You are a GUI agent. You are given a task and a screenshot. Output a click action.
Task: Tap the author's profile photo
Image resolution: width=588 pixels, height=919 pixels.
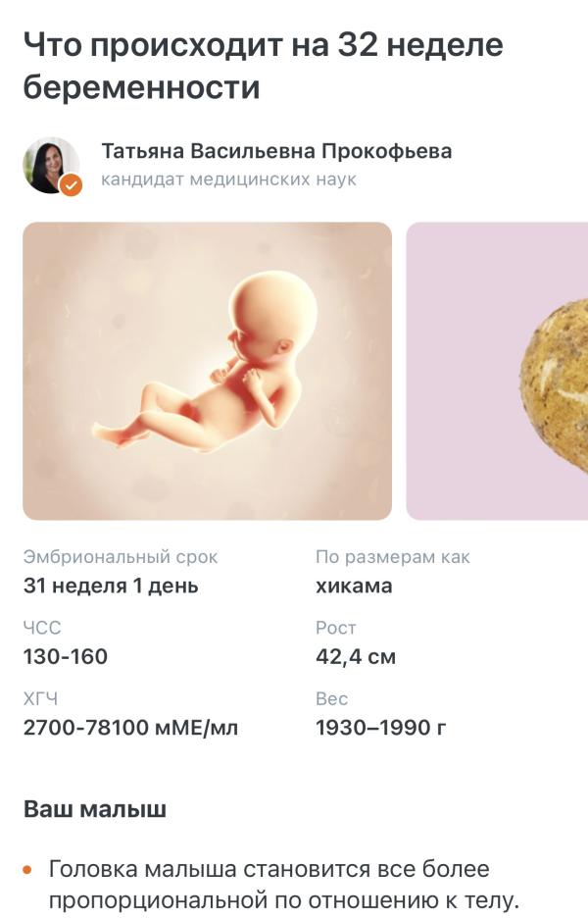51,166
